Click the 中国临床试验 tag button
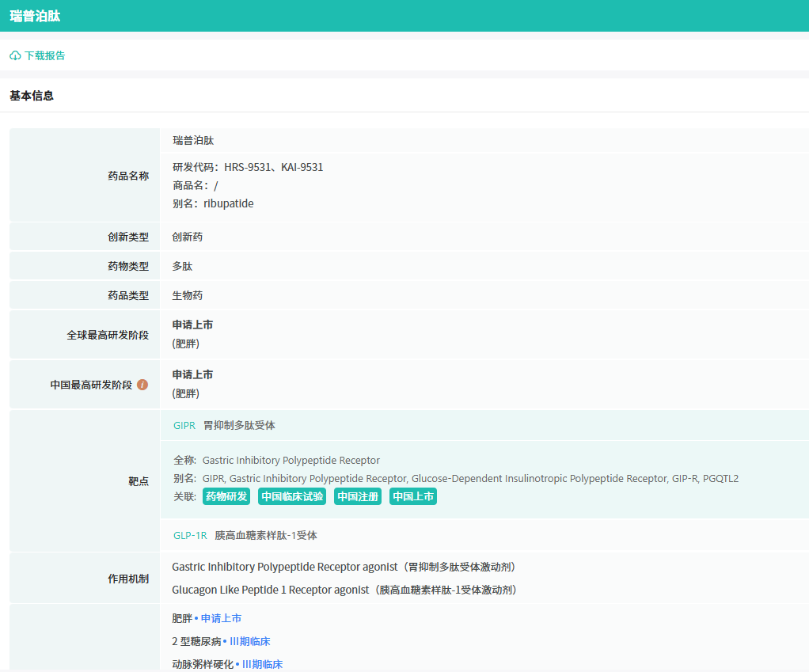 click(292, 496)
